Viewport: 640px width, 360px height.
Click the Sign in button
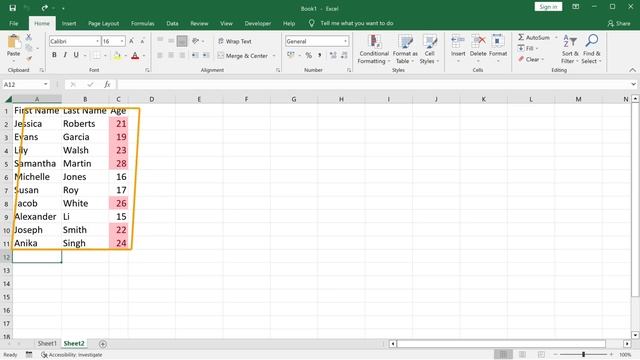click(548, 7)
